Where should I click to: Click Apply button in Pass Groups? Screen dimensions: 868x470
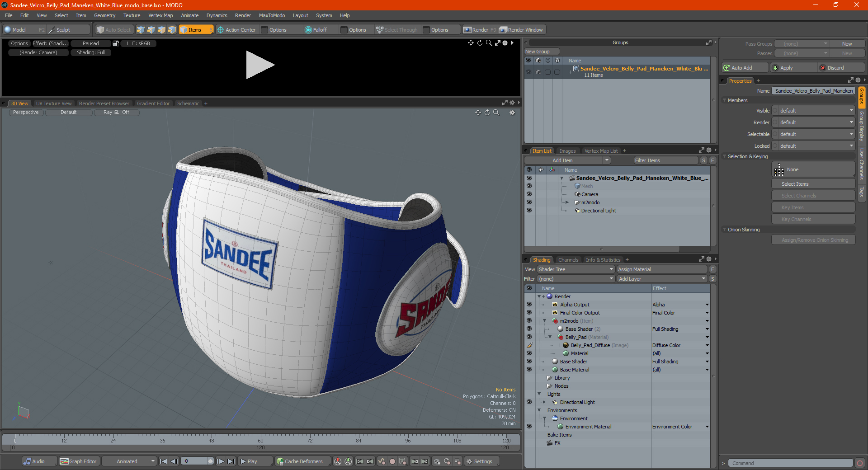(x=793, y=68)
